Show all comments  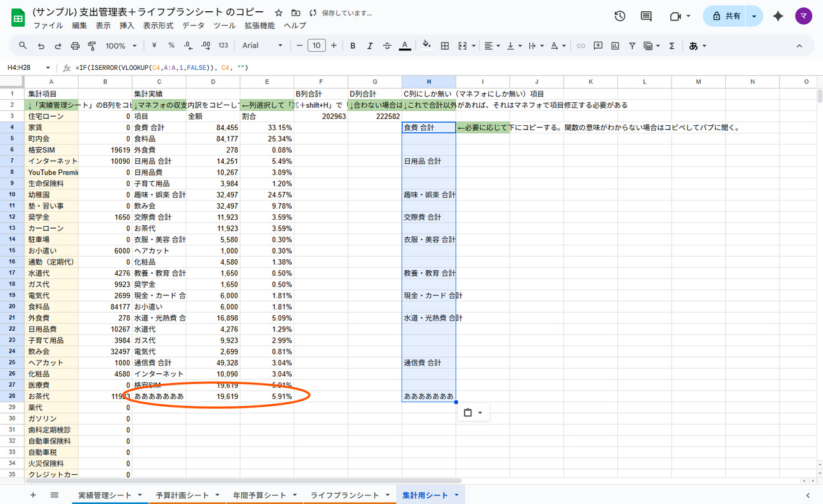(646, 16)
